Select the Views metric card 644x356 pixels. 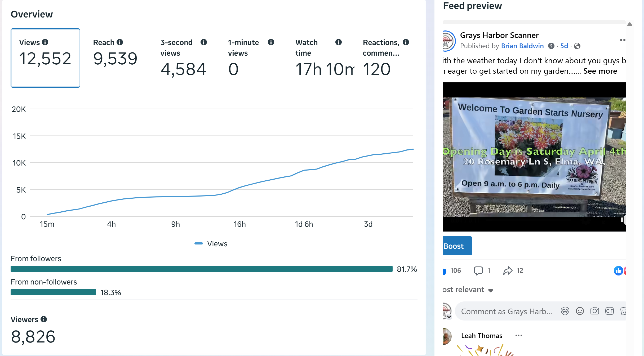click(45, 58)
